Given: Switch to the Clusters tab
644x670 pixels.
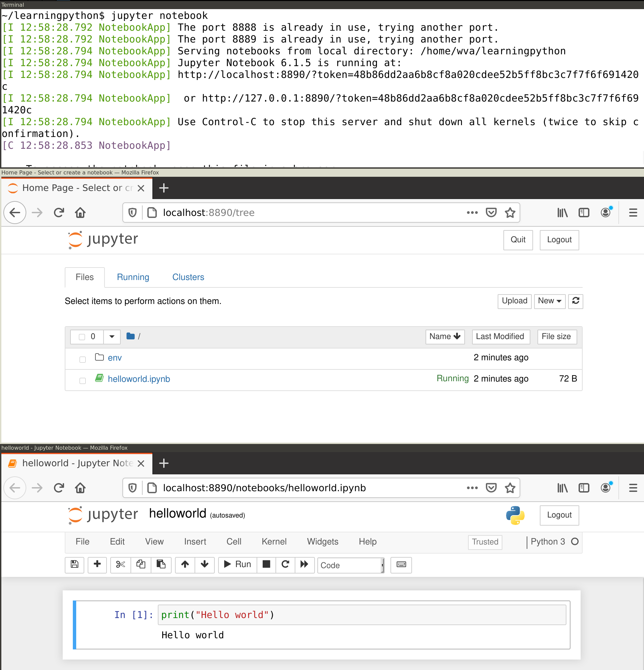Looking at the screenshot, I should click(188, 277).
